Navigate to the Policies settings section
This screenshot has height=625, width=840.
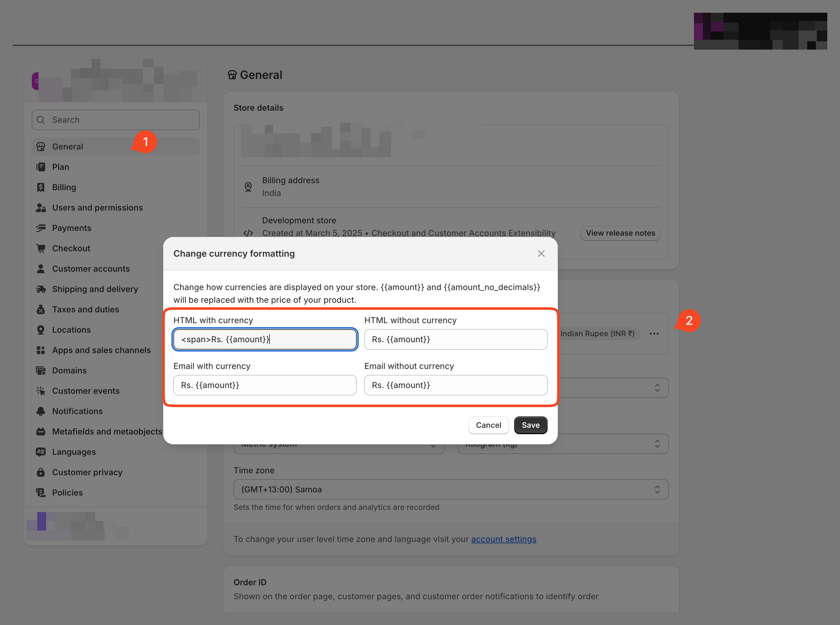tap(67, 492)
